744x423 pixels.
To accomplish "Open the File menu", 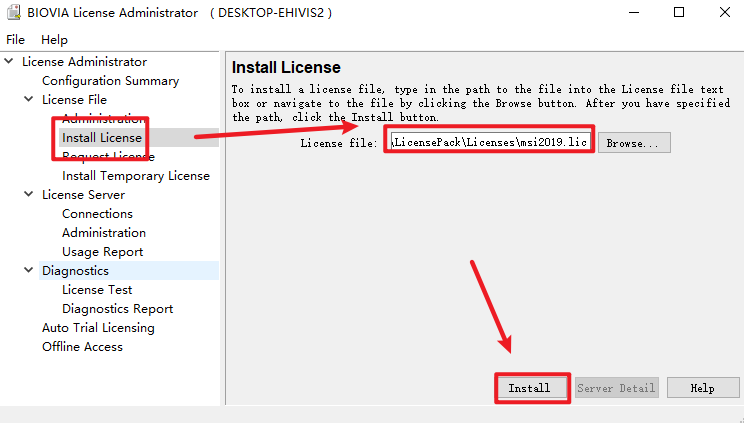I will tap(15, 39).
